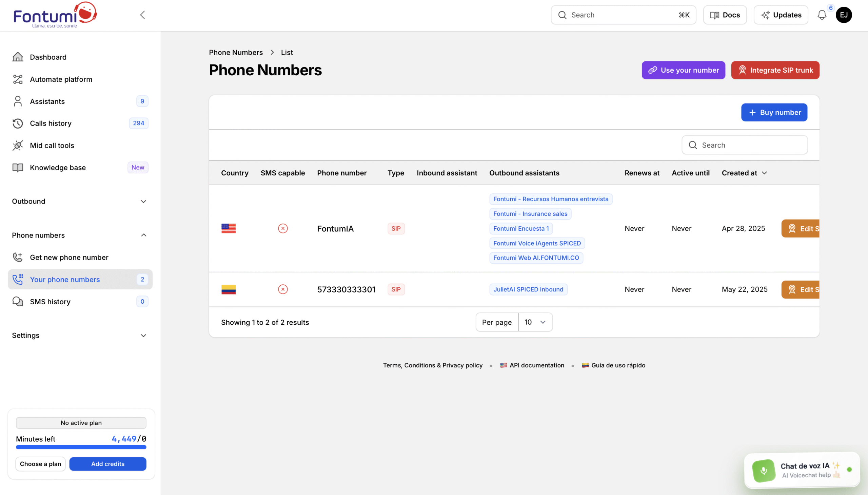This screenshot has height=495, width=868.
Task: Click SMS capable X icon for 573330333301
Action: point(283,289)
